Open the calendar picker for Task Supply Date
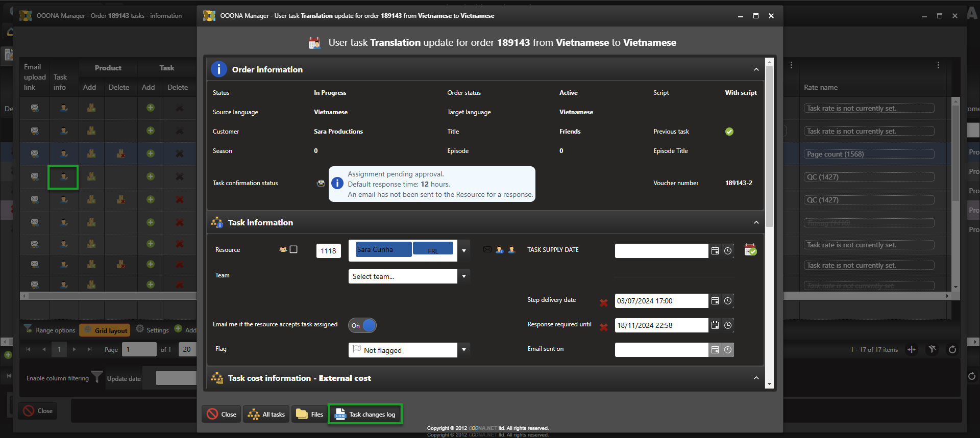 point(715,251)
